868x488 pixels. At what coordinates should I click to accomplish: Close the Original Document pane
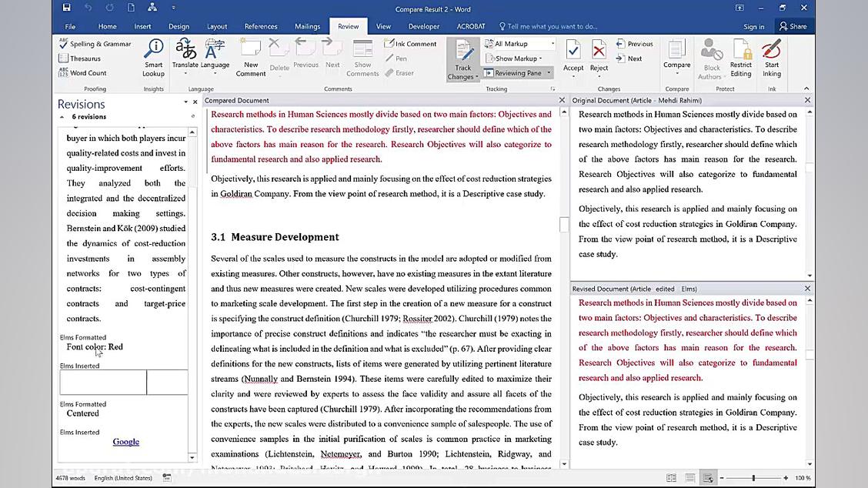[x=807, y=100]
